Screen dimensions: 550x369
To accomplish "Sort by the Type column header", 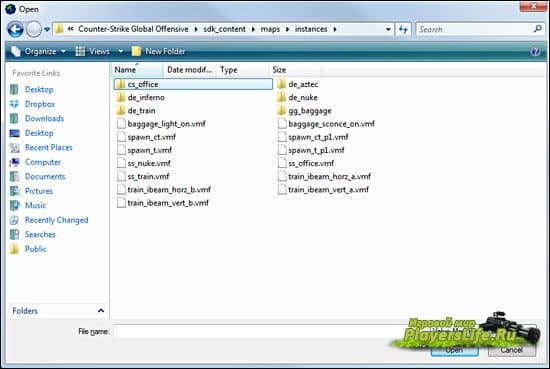I will tap(242, 70).
